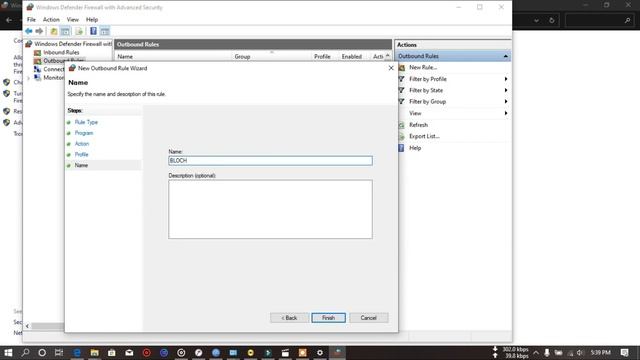The height and width of the screenshot is (360, 640).
Task: Select the Name step in the wizard
Action: click(x=81, y=165)
